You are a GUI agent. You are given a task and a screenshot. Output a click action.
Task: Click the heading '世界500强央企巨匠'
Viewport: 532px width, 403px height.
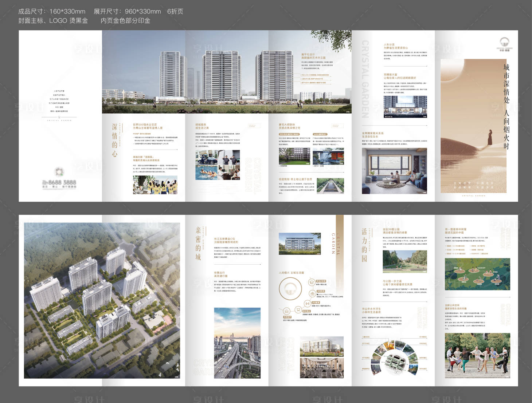[145, 125]
